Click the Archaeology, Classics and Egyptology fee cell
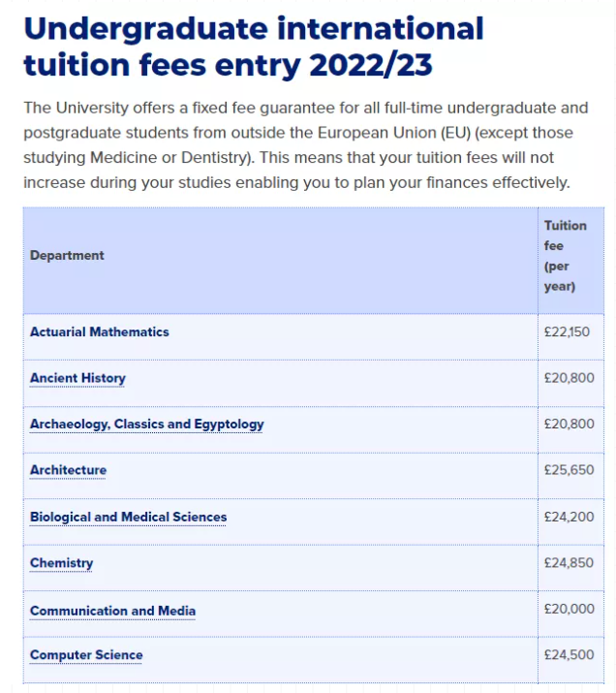Viewport: 616px width, 693px height. (569, 425)
